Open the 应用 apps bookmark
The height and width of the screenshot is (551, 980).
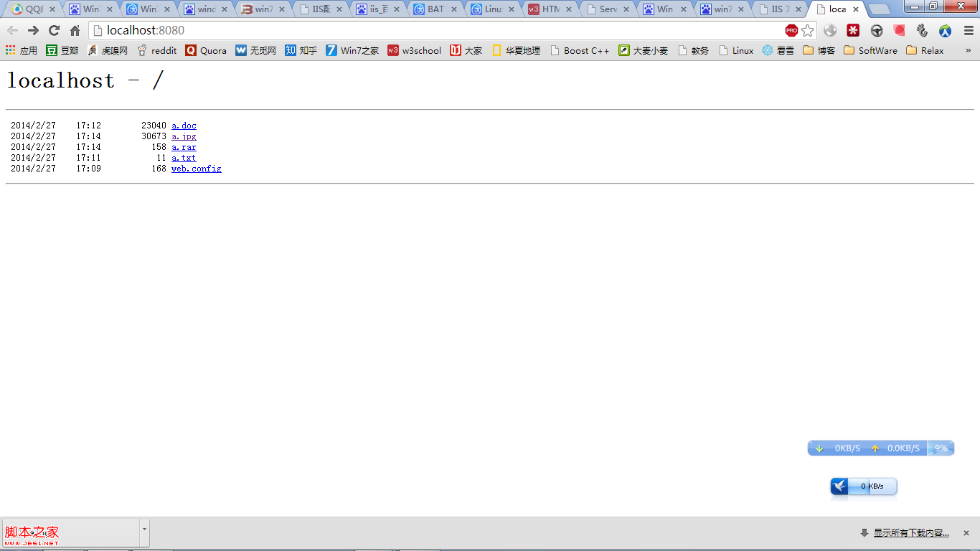pos(22,50)
